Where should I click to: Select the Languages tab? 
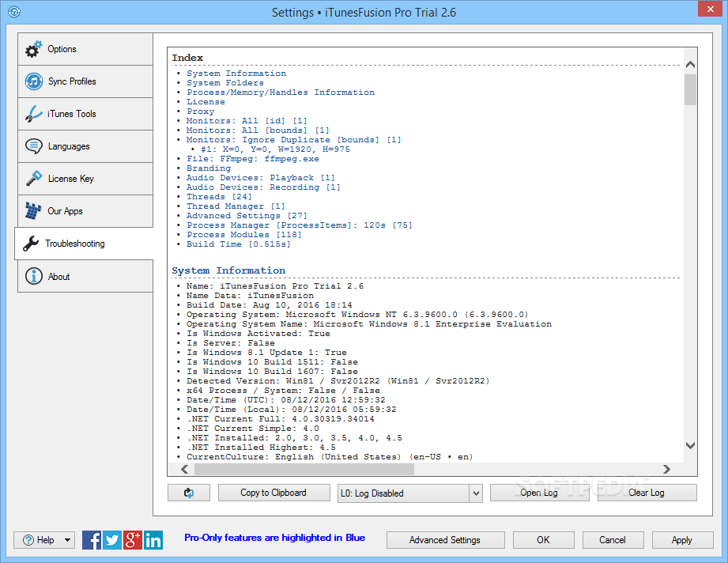tap(85, 147)
